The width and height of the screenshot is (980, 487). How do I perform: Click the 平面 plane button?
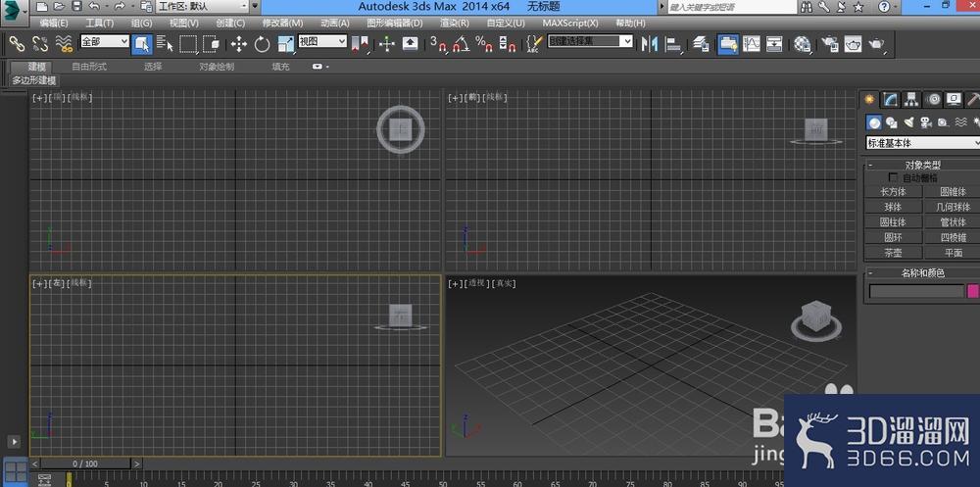953,253
